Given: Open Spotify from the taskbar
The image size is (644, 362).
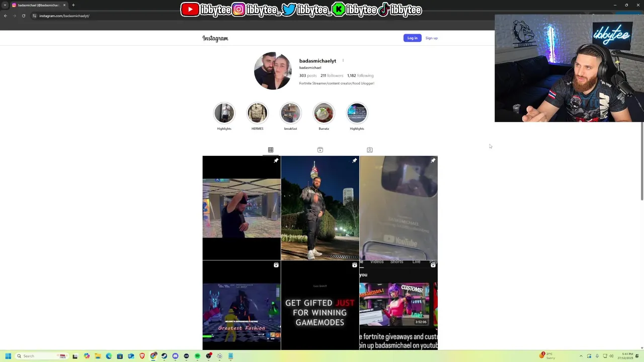Looking at the screenshot, I should click(197, 356).
